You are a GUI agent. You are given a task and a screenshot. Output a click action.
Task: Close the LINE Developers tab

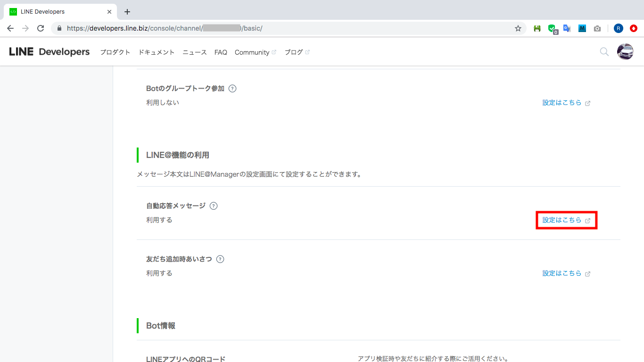[x=109, y=12]
